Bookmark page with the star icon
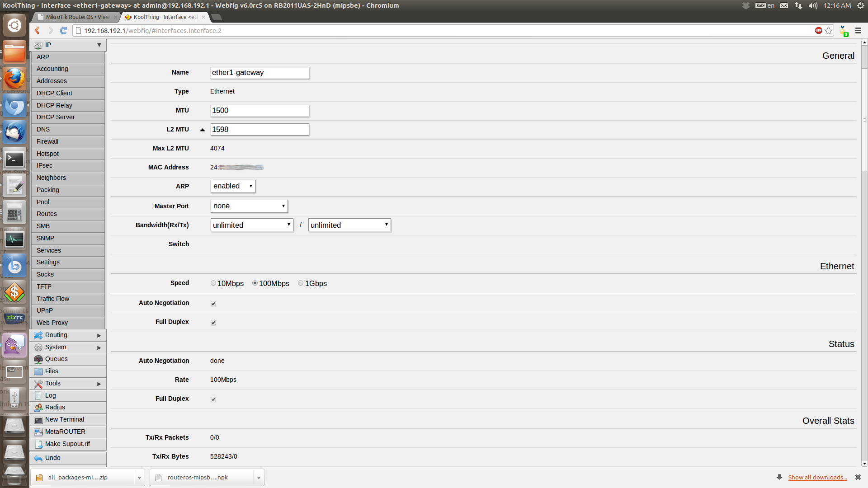The height and width of the screenshot is (488, 868). point(829,31)
